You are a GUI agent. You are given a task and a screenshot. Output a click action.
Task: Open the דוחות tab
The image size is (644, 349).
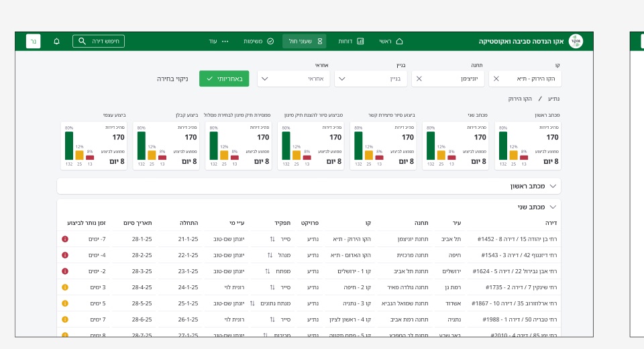351,41
